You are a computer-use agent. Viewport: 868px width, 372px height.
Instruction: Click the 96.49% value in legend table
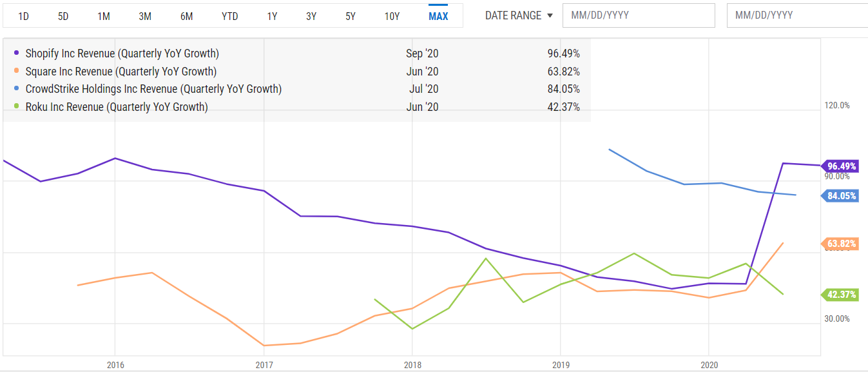[564, 54]
